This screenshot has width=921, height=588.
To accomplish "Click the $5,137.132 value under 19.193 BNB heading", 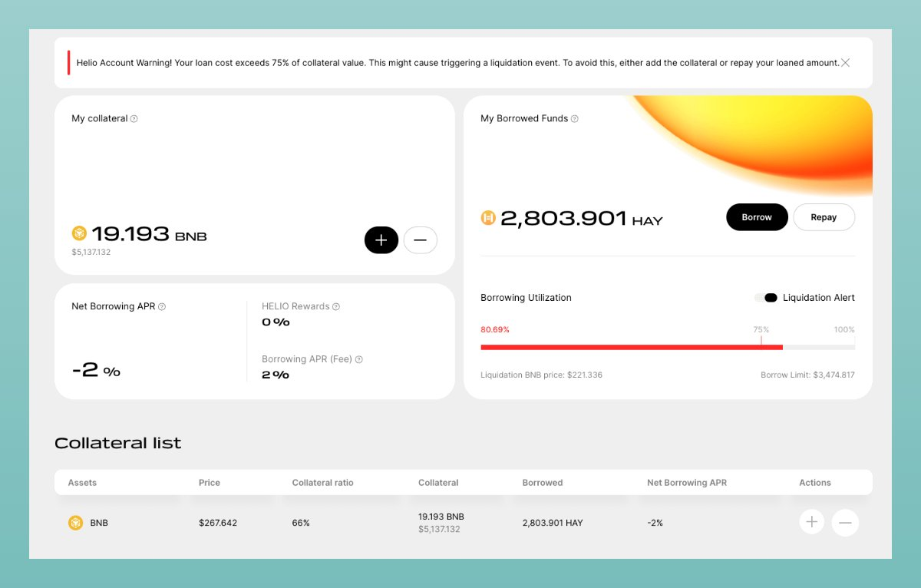I will tap(91, 253).
